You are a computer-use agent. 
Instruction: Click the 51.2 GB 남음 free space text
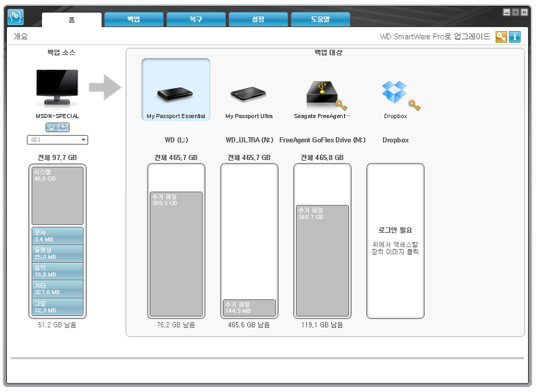[x=57, y=324]
